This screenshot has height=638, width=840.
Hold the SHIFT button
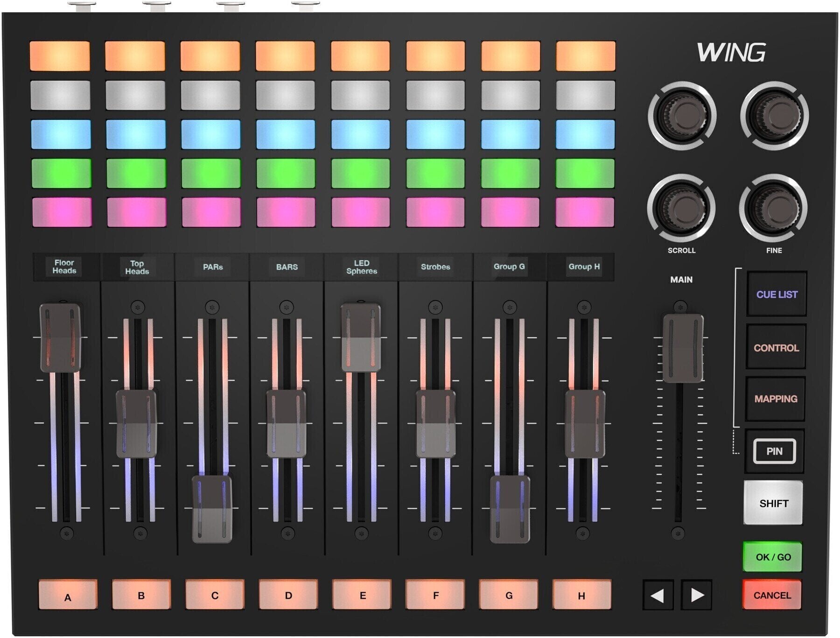(773, 503)
